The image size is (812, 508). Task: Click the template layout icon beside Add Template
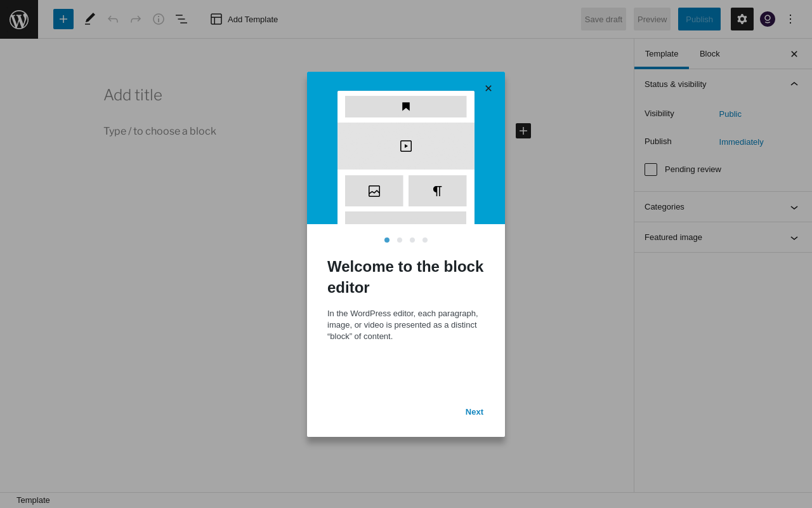click(x=216, y=19)
